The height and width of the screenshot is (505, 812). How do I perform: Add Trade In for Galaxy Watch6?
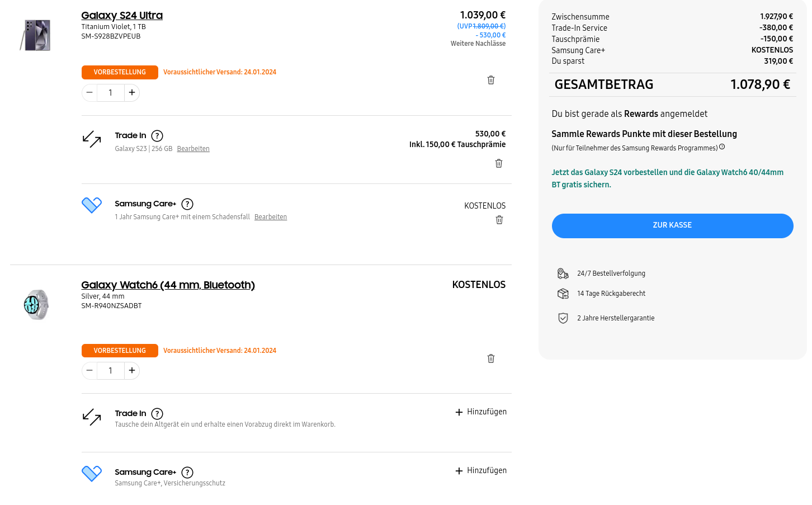pos(481,412)
